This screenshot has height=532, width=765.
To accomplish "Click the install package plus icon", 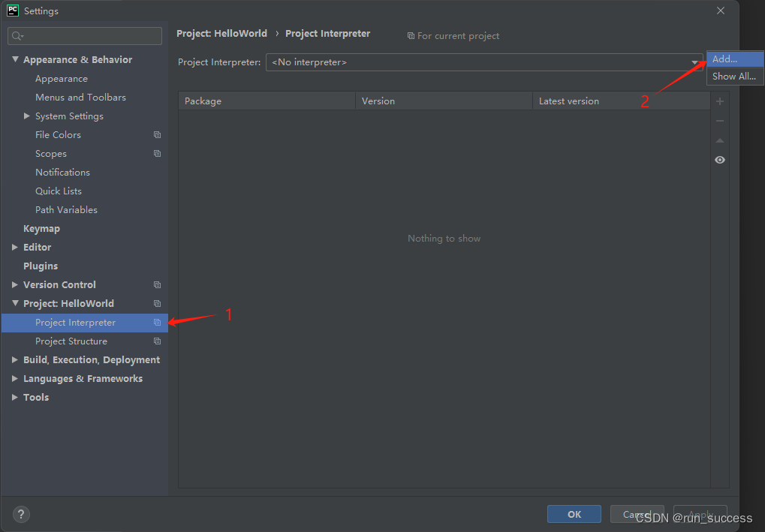I will (720, 101).
